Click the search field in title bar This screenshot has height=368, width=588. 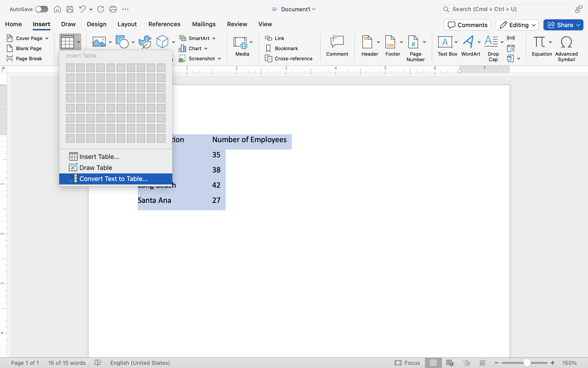click(x=504, y=9)
